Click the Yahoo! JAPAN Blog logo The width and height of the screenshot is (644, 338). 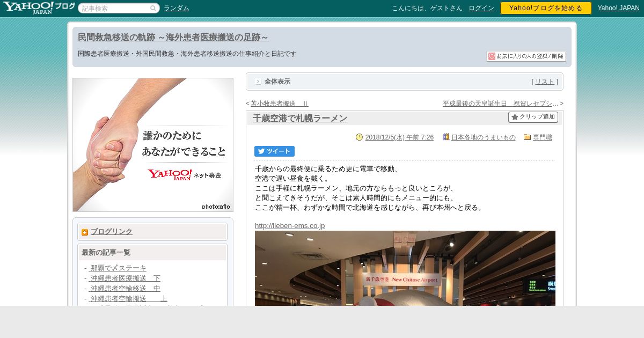click(39, 8)
